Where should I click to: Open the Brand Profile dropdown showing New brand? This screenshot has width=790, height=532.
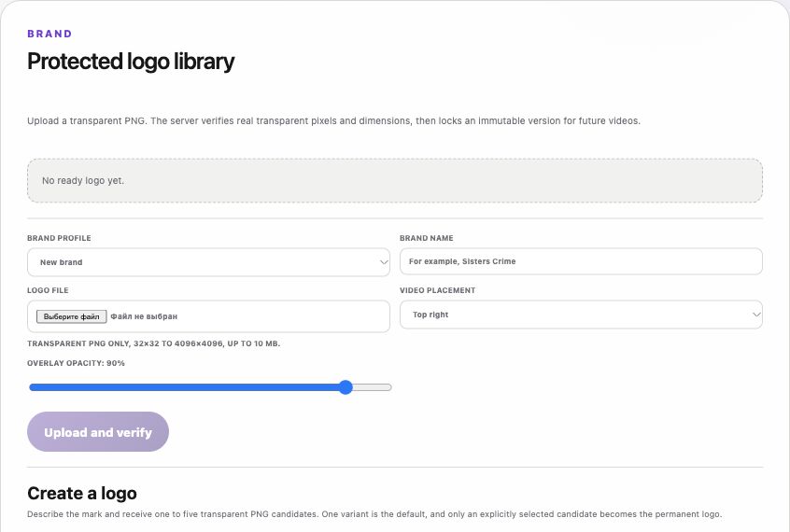208,262
